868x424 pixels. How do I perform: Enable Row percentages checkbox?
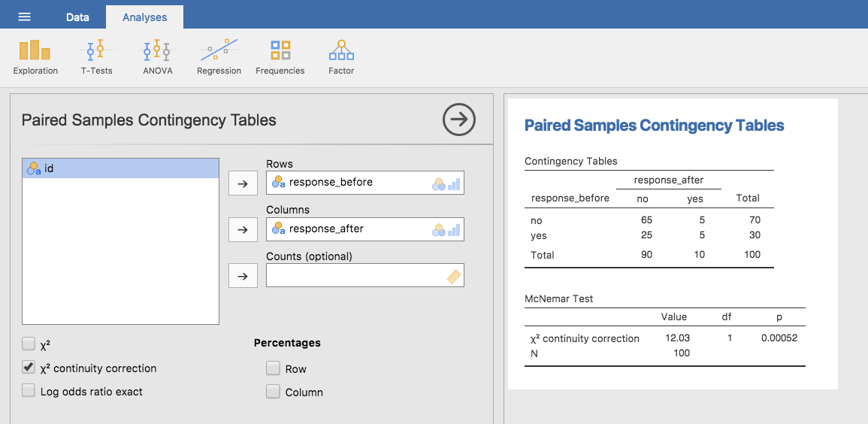272,368
